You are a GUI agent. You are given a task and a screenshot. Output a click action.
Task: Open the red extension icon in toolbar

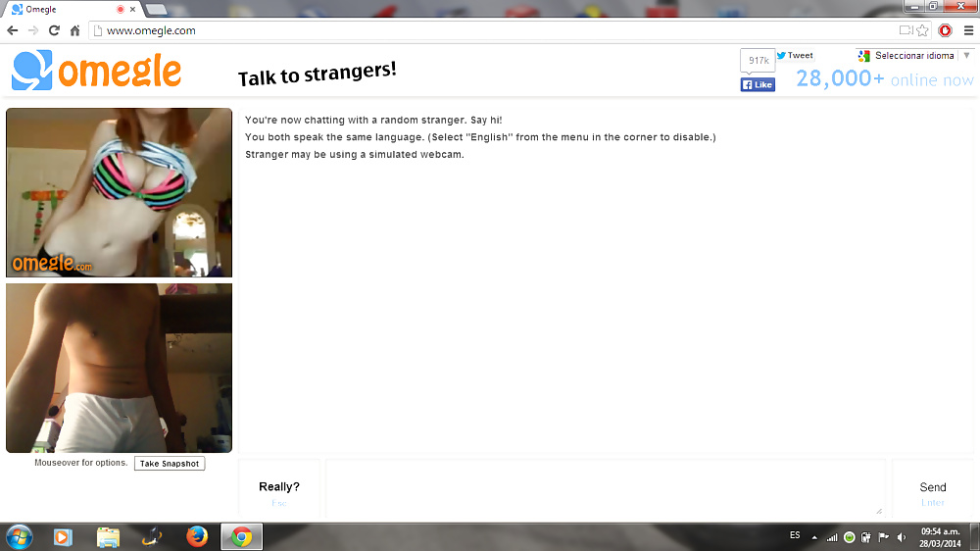[946, 30]
